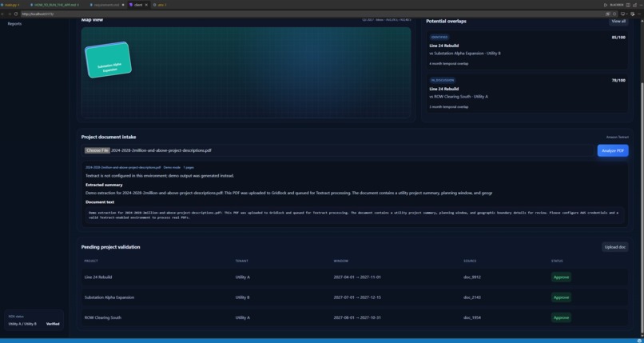Click the browser forward arrow

click(x=10, y=14)
